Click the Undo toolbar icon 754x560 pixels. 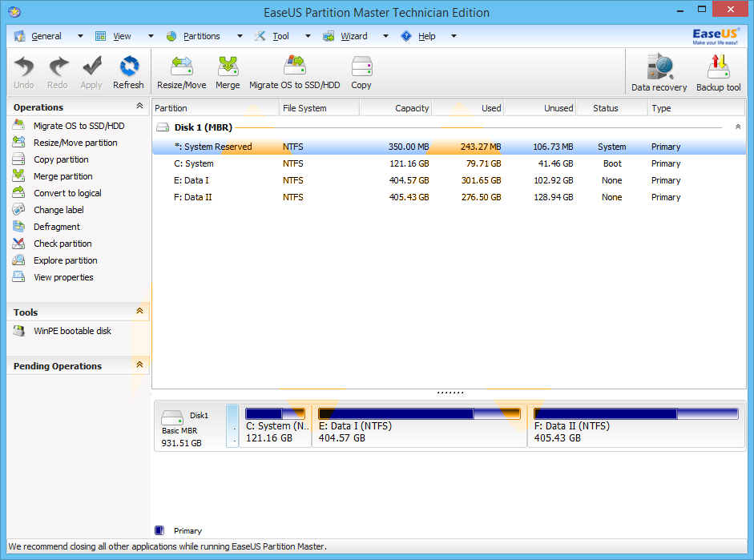23,72
